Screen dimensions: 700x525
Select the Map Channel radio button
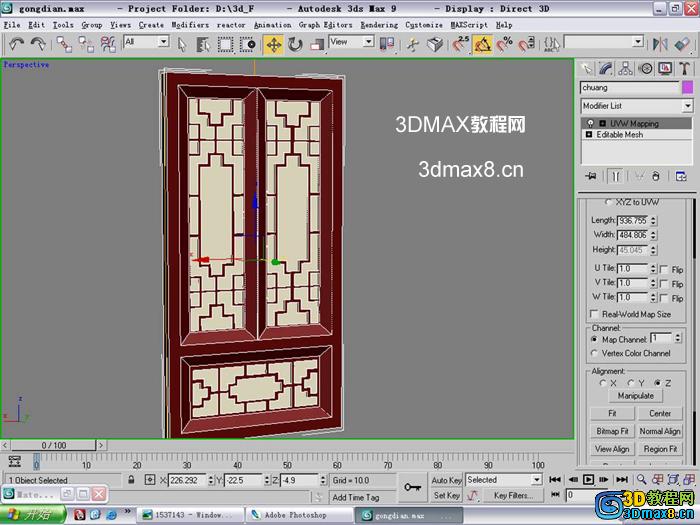click(594, 339)
